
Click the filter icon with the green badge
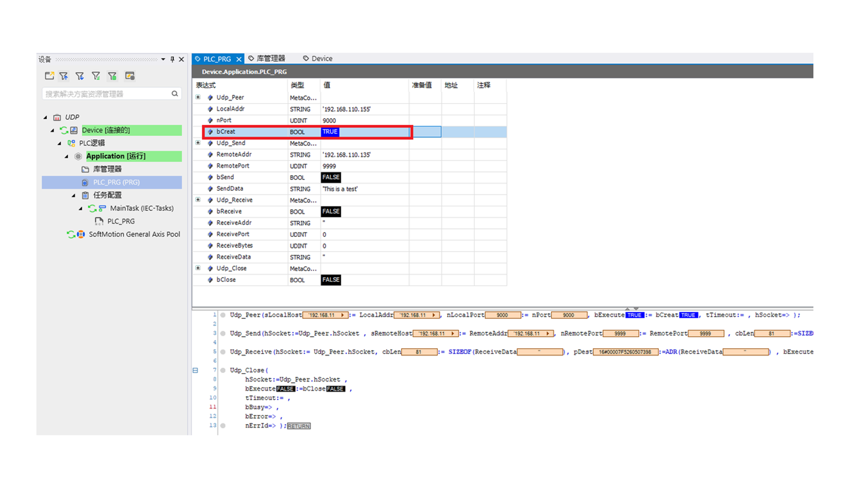coord(112,76)
